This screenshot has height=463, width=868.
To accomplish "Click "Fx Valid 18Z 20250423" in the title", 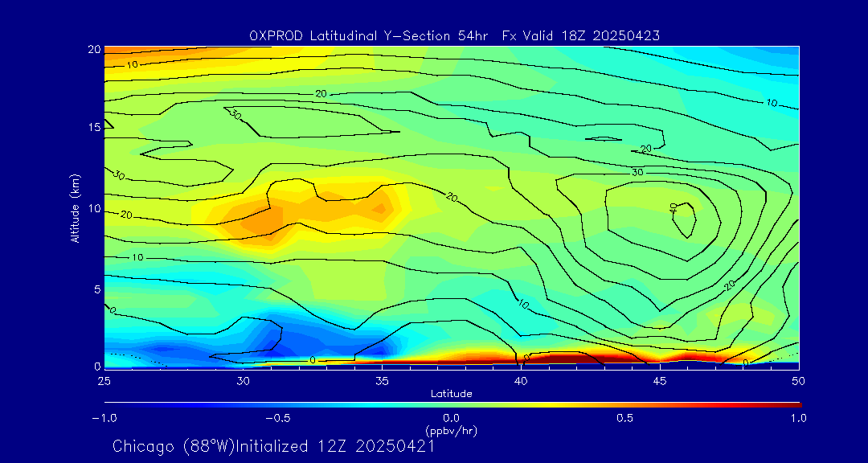I will click(x=581, y=36).
